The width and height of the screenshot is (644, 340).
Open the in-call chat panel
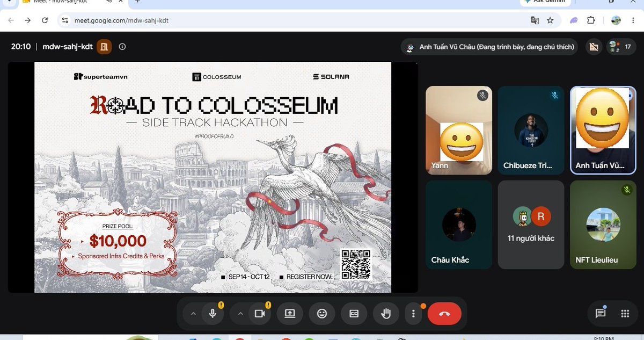[601, 314]
